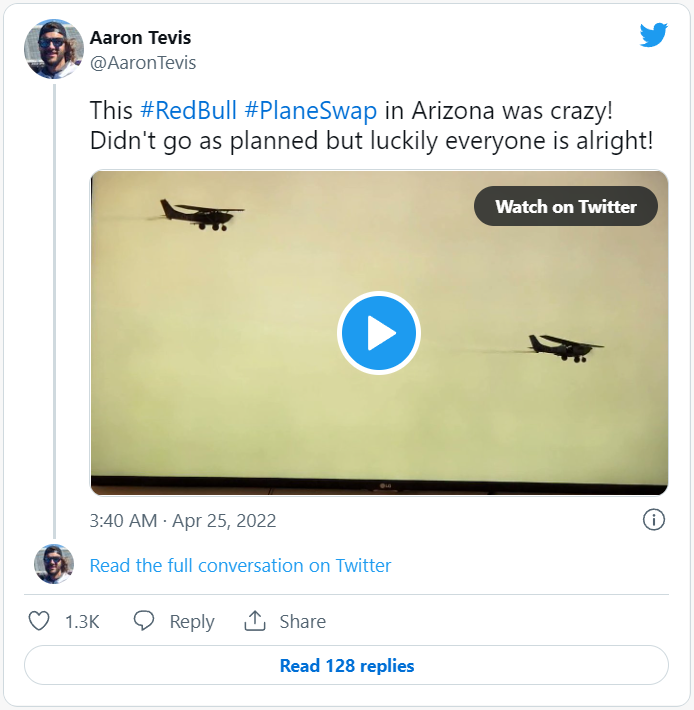The image size is (694, 710).
Task: Visit the @AaronTevis handle link
Action: click(x=143, y=62)
